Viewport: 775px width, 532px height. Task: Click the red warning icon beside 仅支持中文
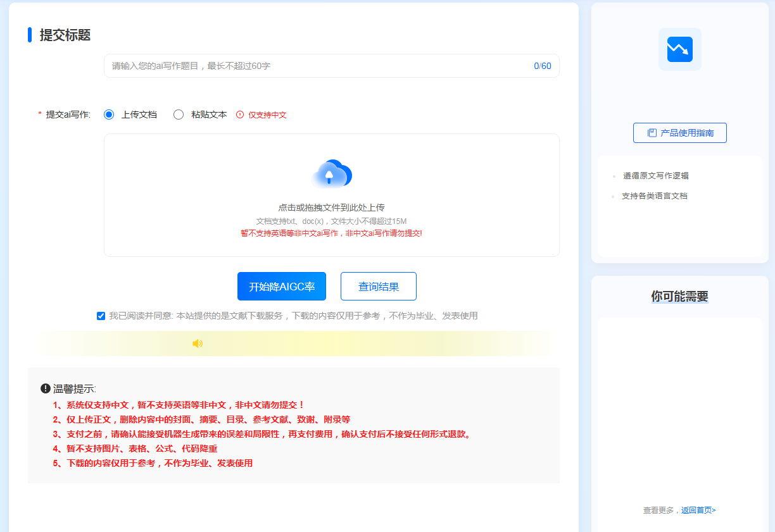240,115
